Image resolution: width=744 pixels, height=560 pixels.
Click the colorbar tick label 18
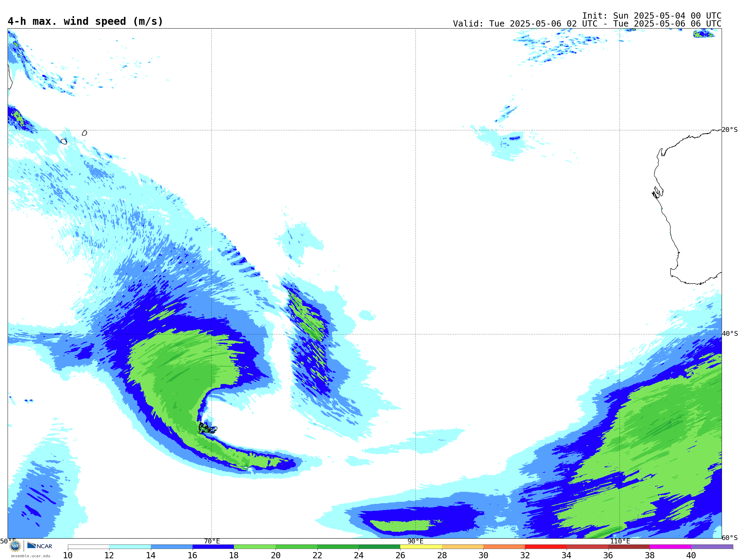(x=234, y=555)
